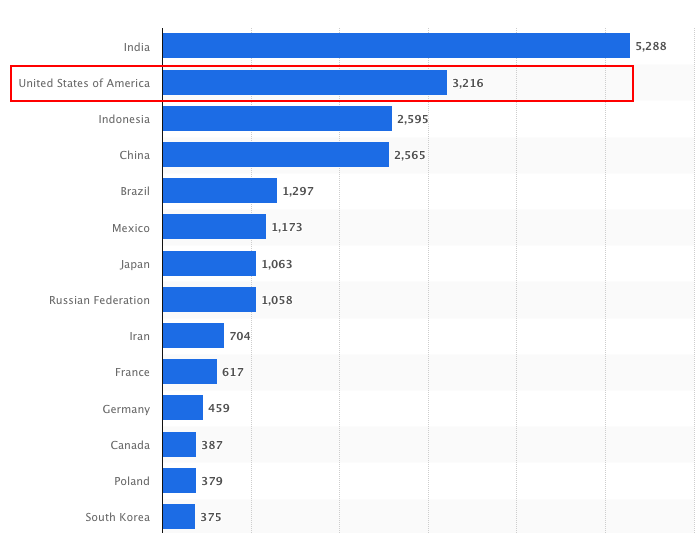Click the value 2,595

tap(413, 119)
